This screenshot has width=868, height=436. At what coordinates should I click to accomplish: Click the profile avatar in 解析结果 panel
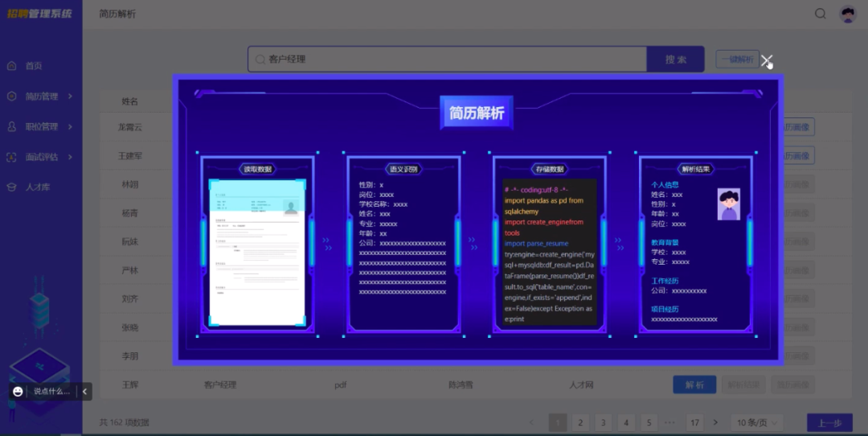tap(729, 204)
